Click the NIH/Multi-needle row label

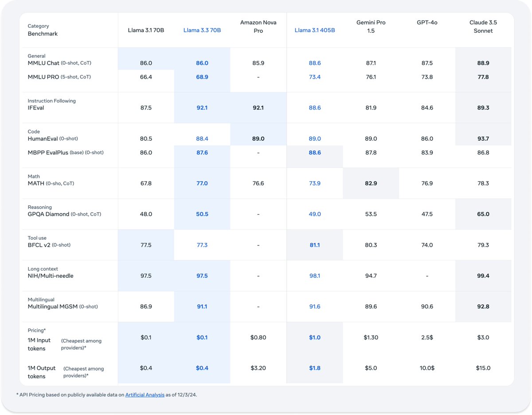(51, 276)
